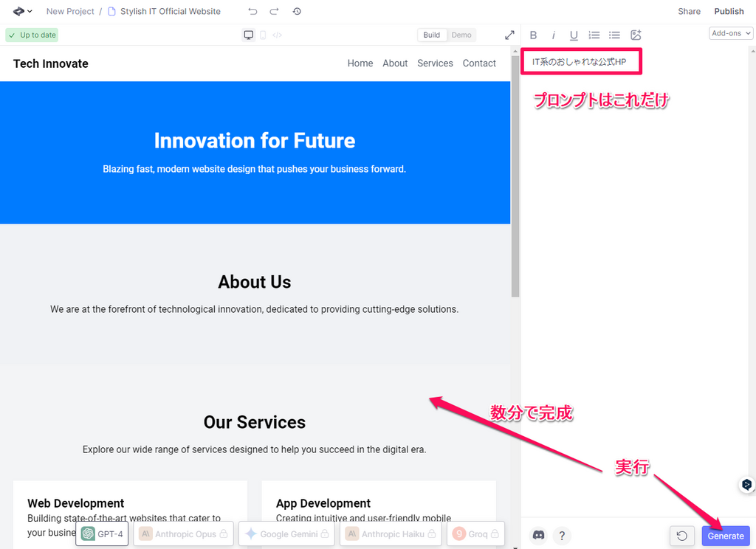
Task: Click the Contact nav link
Action: 479,63
